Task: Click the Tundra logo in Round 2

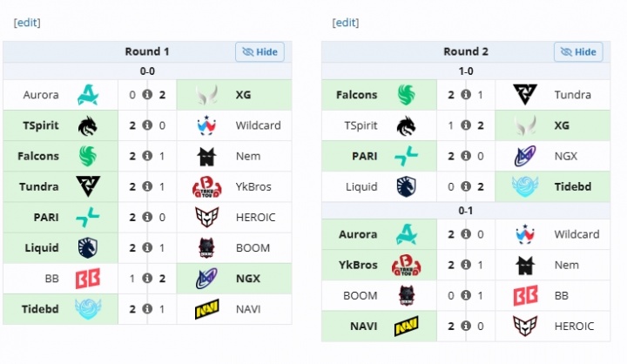Action: 525,95
